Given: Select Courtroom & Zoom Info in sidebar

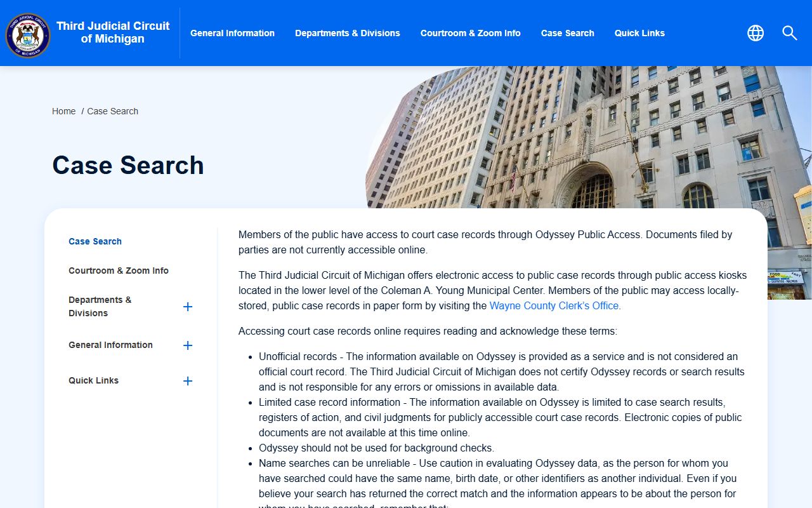Looking at the screenshot, I should 119,271.
